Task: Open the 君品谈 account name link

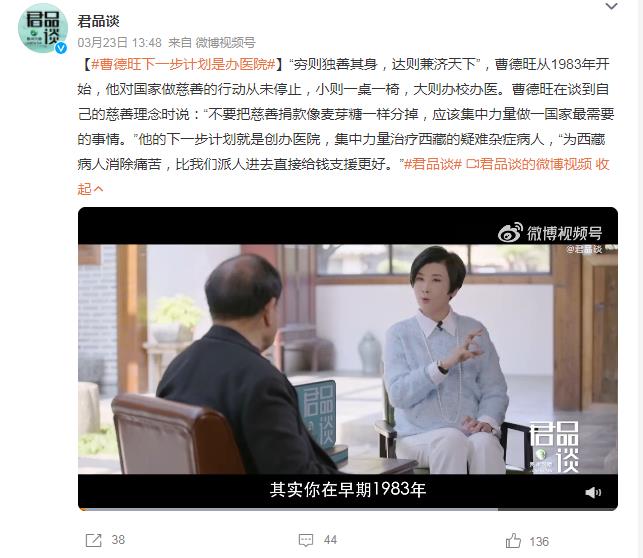Action: click(98, 21)
